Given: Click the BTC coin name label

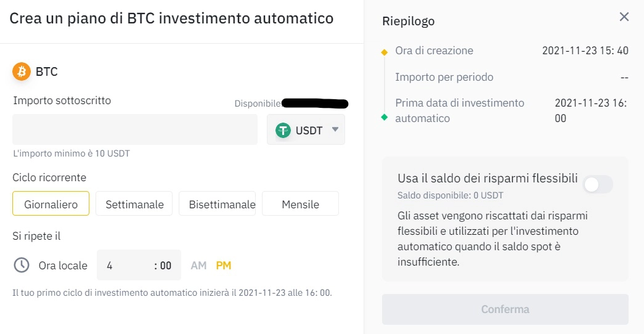Looking at the screenshot, I should click(47, 72).
